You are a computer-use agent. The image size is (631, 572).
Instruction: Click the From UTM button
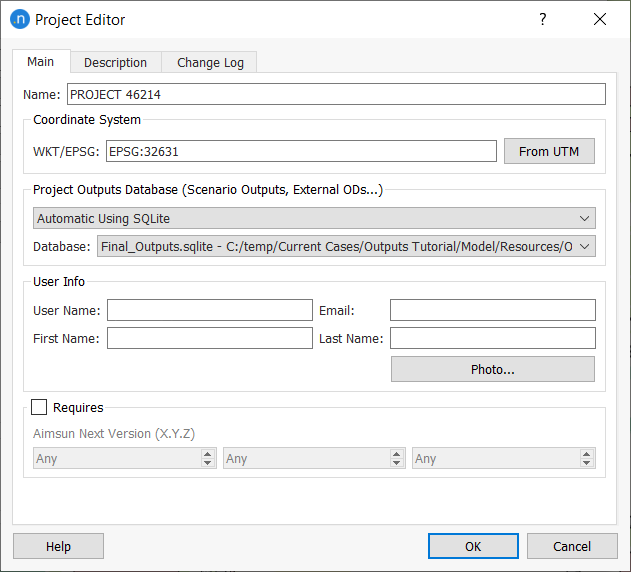(549, 151)
